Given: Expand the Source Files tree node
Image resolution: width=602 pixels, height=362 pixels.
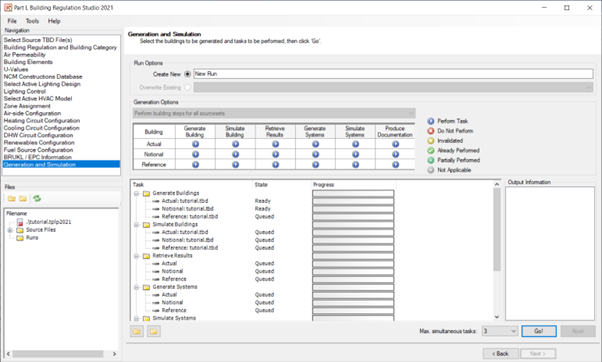Looking at the screenshot, I should [x=10, y=230].
